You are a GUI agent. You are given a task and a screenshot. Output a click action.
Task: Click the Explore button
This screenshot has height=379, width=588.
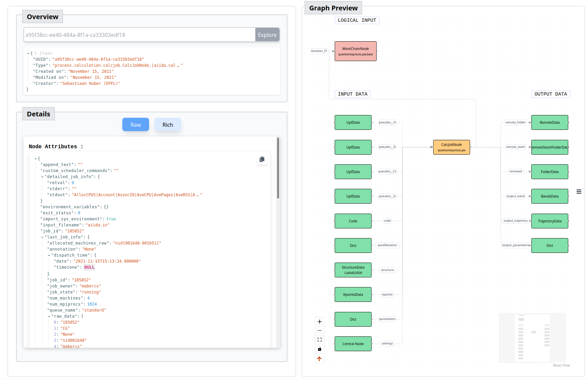pyautogui.click(x=267, y=35)
